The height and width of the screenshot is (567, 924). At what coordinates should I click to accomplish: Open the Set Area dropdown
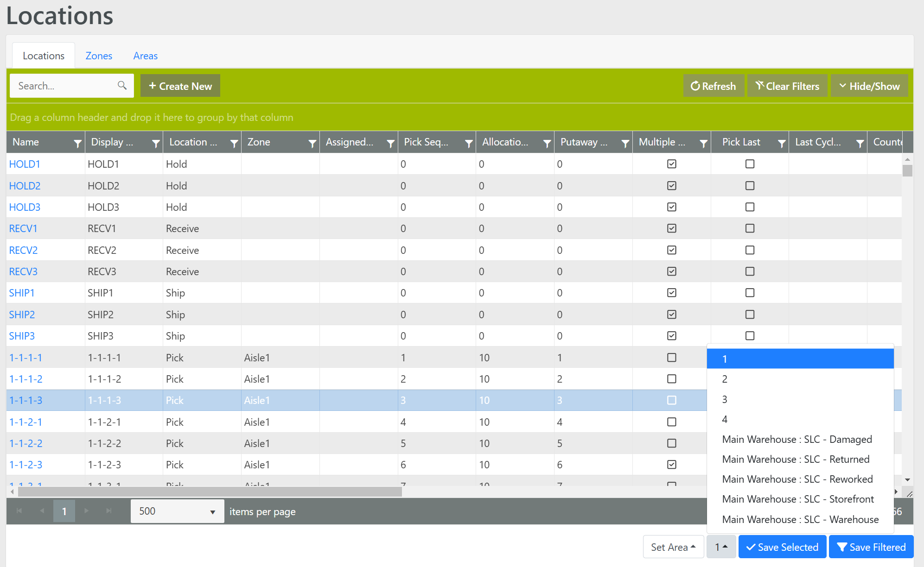[x=673, y=547]
